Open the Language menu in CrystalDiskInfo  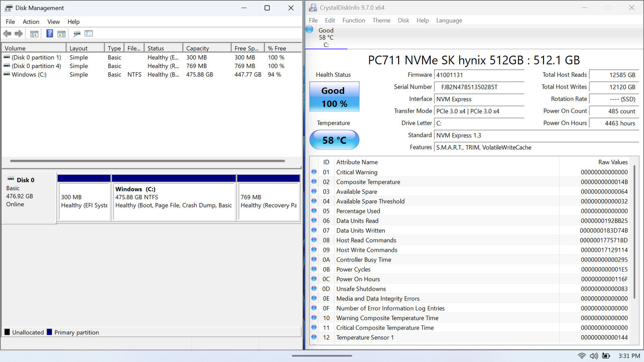[449, 21]
